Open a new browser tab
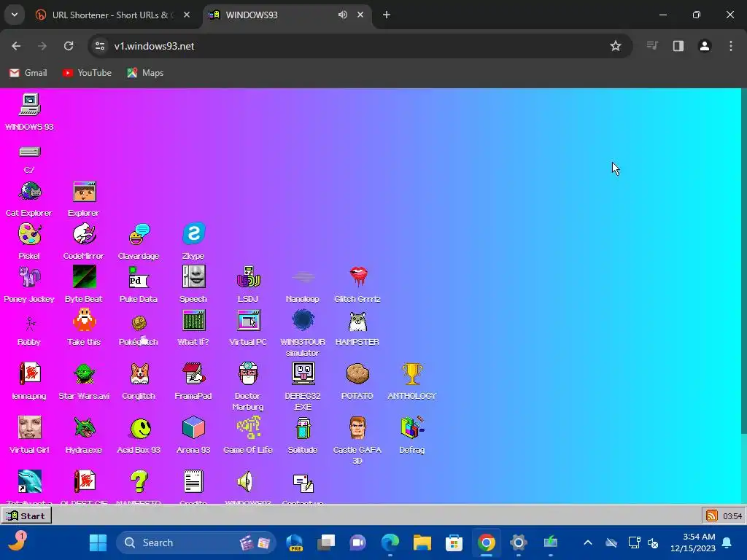Image resolution: width=747 pixels, height=560 pixels. [387, 15]
